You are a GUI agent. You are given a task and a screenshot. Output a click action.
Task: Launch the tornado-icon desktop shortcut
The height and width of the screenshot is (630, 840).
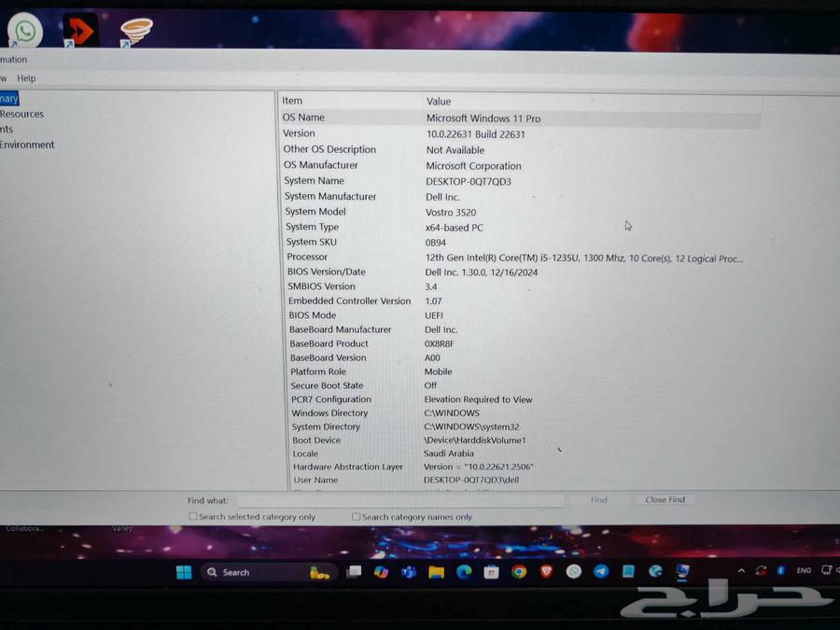136,31
